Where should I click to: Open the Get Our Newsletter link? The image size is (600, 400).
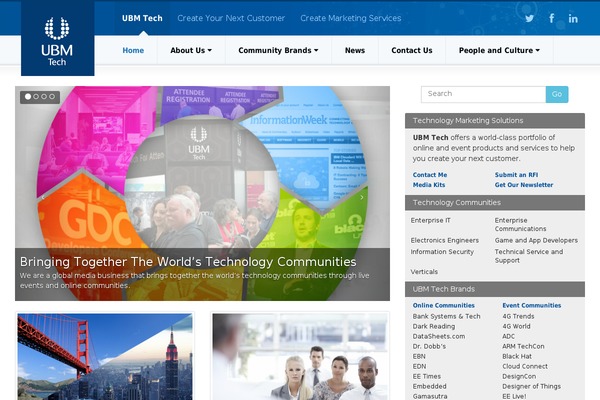click(524, 184)
